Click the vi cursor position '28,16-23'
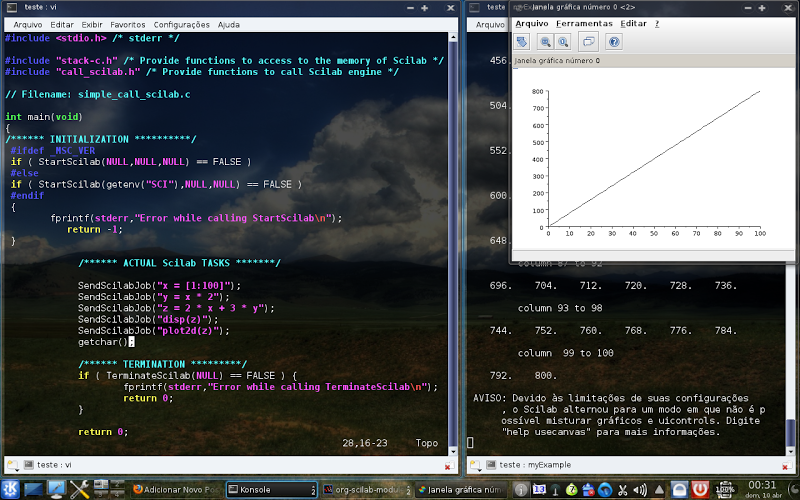Screen dimensions: 800x500 click(x=365, y=443)
